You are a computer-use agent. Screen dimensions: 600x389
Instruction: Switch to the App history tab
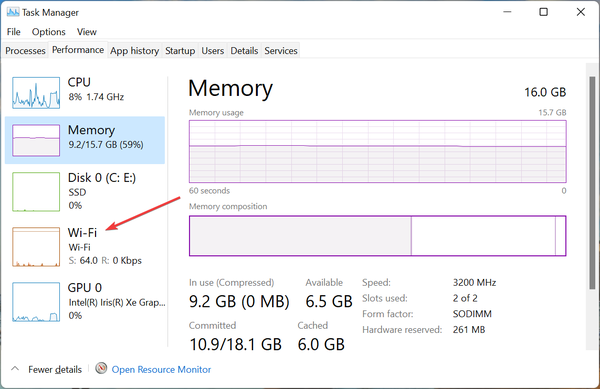tap(134, 50)
